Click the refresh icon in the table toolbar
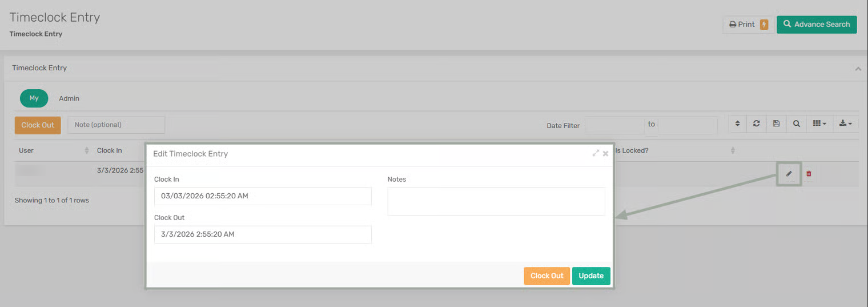Screen dimensions: 868x307 [756, 123]
